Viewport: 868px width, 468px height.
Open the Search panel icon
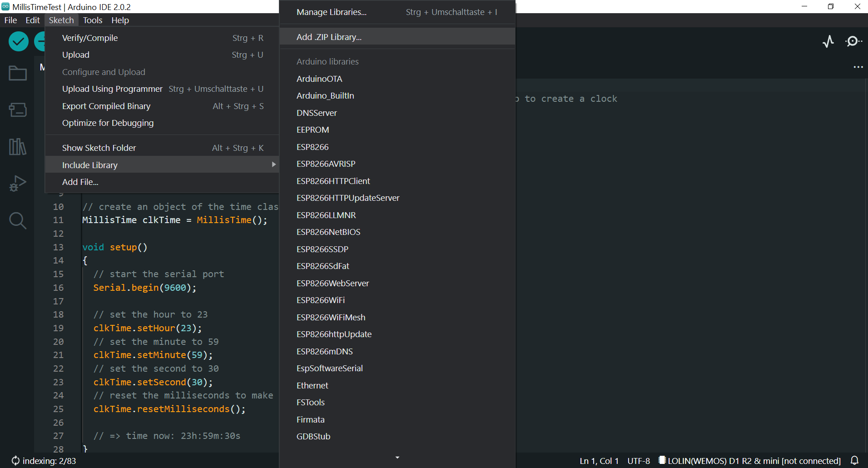click(17, 220)
